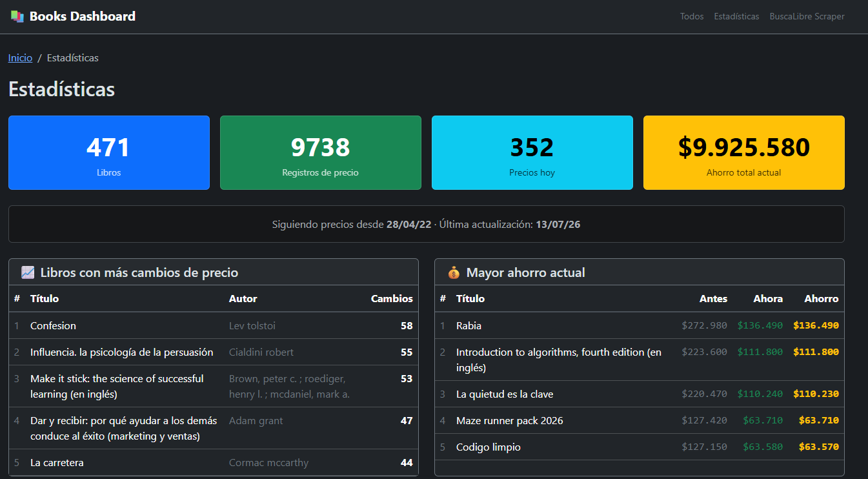Click the Libros con más cambios de precio heading

[x=139, y=273]
